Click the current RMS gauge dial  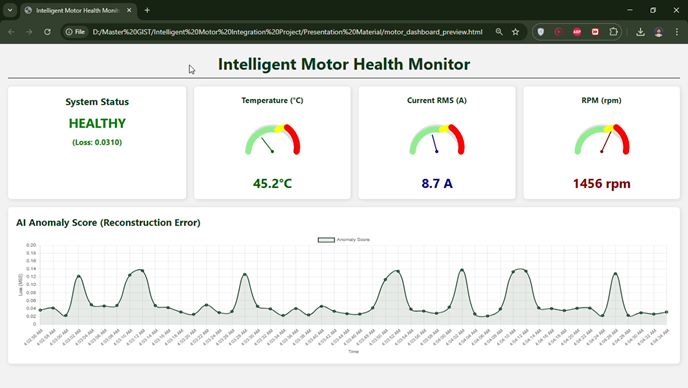[x=437, y=140]
